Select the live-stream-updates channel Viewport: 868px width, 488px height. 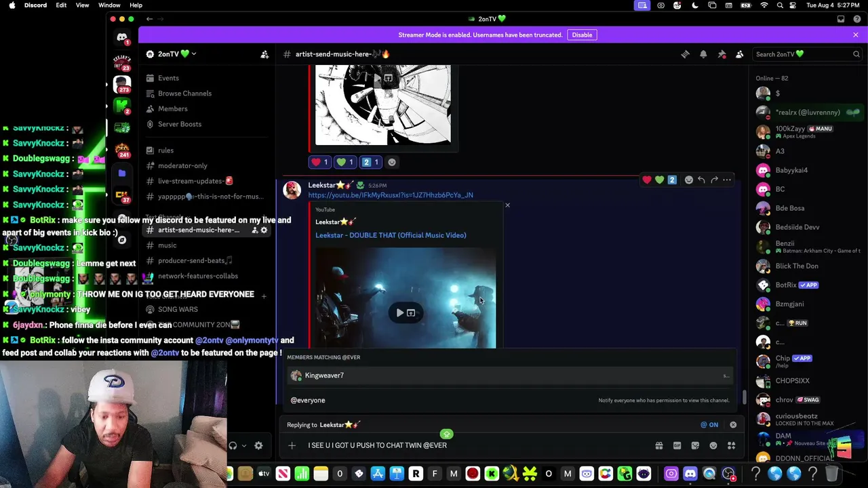click(x=195, y=181)
